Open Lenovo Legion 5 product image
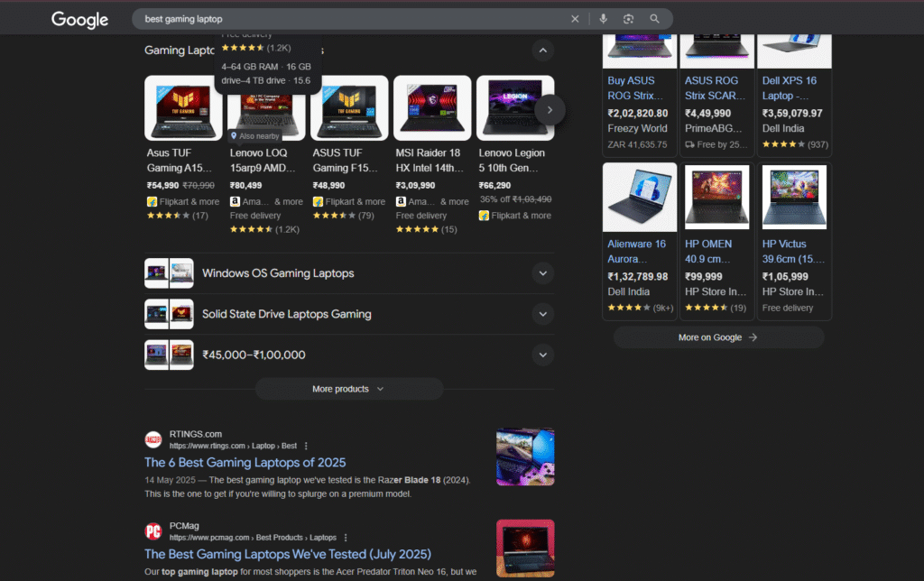The height and width of the screenshot is (581, 924). click(x=515, y=108)
